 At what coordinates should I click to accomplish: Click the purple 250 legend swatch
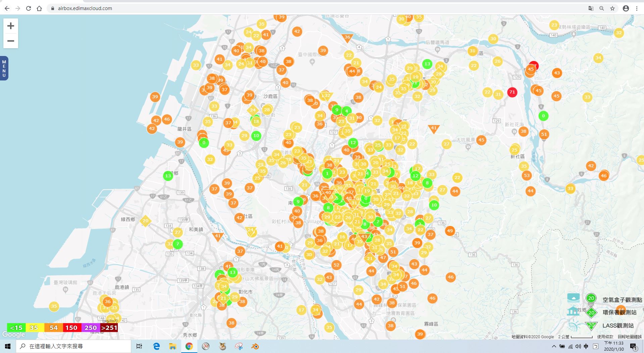point(91,328)
